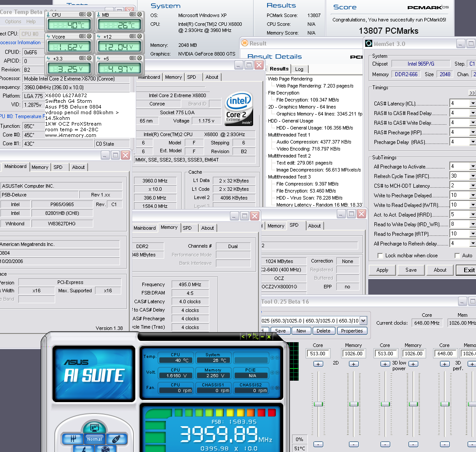Open the AI Gear shifter icon
This screenshot has height=452, width=476.
tap(73, 438)
